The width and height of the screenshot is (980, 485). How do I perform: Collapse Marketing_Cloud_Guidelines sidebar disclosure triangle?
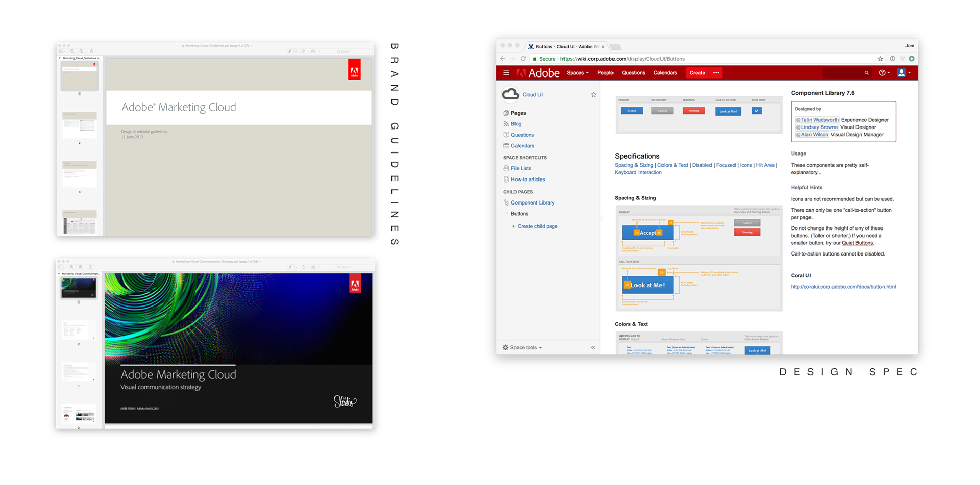point(60,58)
